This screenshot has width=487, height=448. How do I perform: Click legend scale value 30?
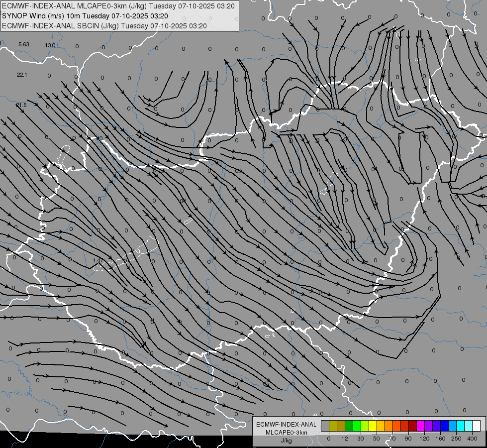pyautogui.click(x=361, y=439)
